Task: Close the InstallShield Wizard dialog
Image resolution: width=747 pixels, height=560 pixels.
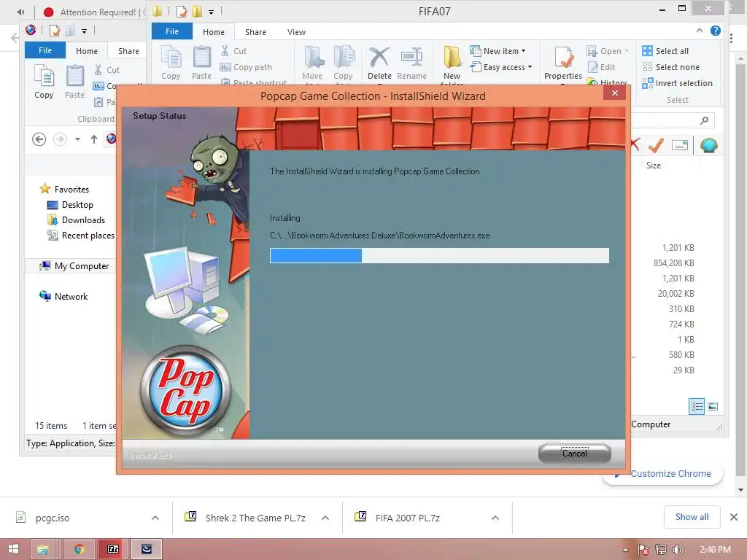Action: point(614,93)
